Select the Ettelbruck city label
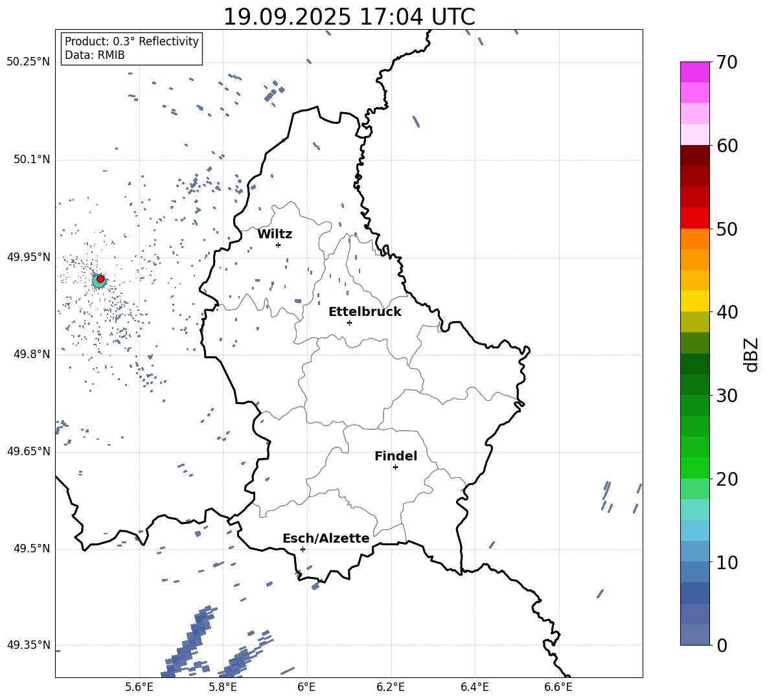Screen dimensions: 767x700 [365, 312]
